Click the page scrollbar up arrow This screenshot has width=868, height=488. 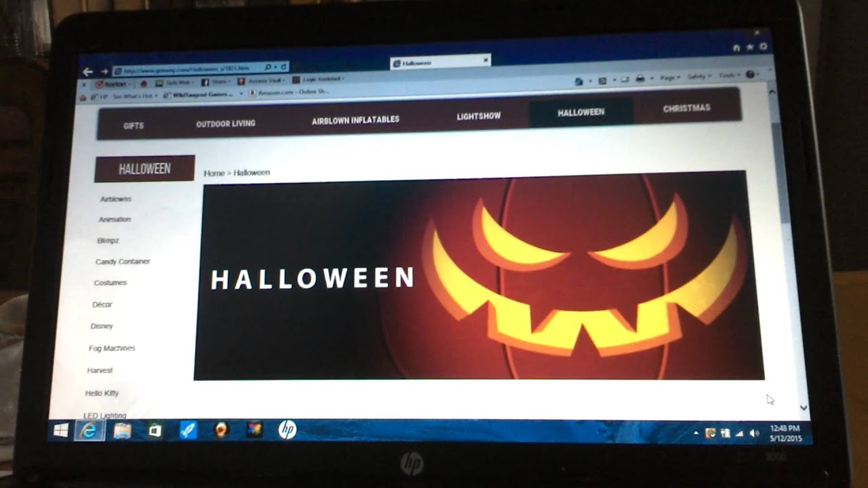click(772, 90)
